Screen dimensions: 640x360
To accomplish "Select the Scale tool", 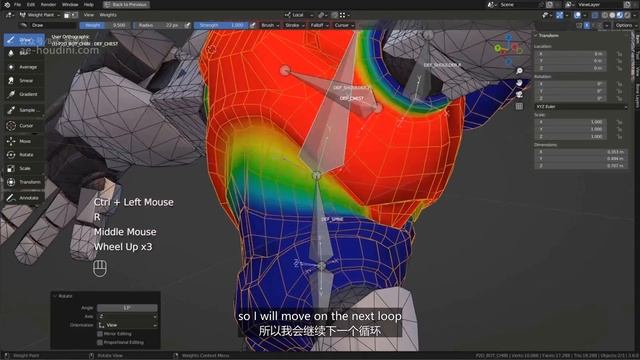I will [24, 168].
